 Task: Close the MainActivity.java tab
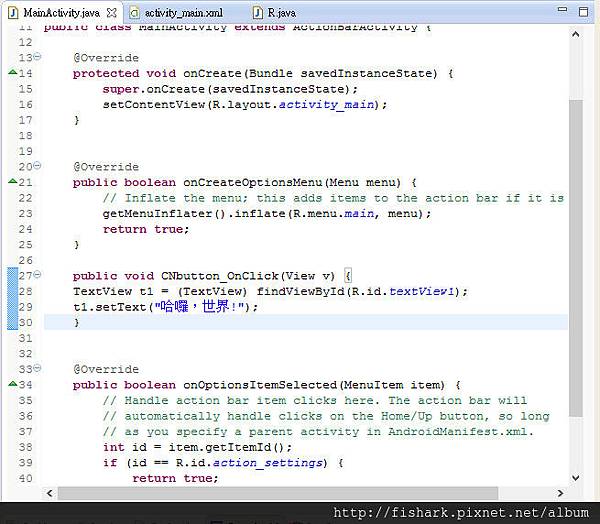coord(111,13)
